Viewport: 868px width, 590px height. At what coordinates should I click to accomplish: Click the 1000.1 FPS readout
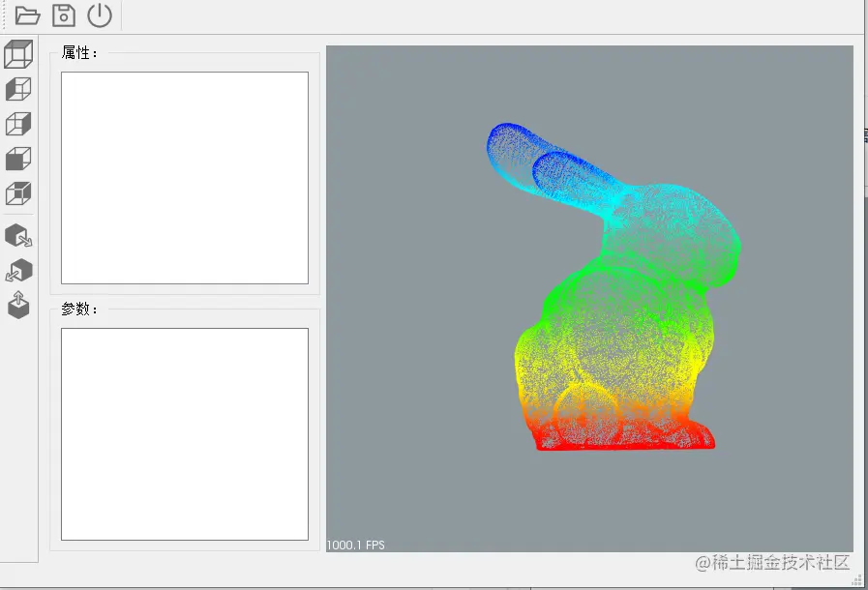[x=356, y=546]
